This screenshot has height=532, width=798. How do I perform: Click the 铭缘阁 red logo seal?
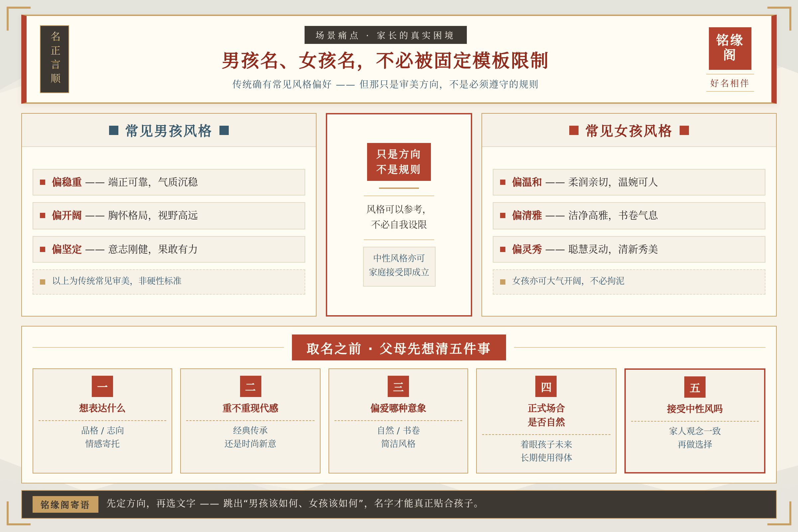(730, 49)
